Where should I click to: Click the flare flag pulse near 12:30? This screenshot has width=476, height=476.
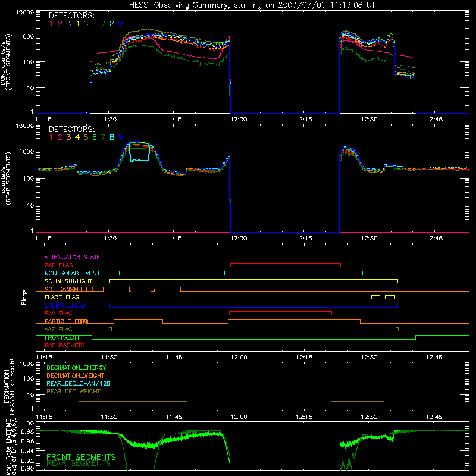click(376, 296)
